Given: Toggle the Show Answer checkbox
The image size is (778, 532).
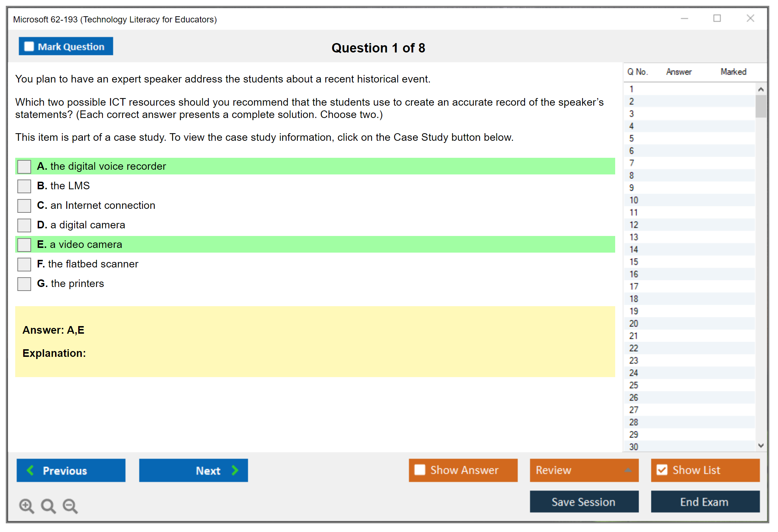Looking at the screenshot, I should click(x=420, y=470).
